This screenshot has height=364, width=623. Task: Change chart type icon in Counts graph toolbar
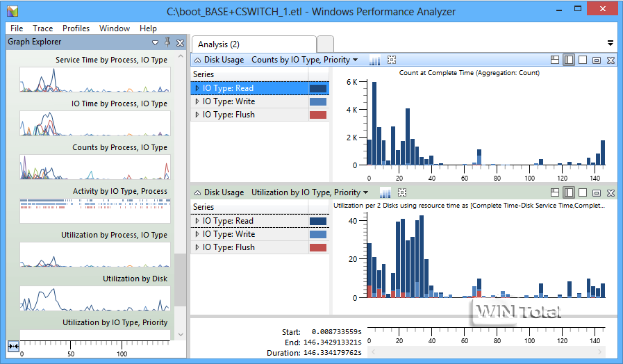374,60
